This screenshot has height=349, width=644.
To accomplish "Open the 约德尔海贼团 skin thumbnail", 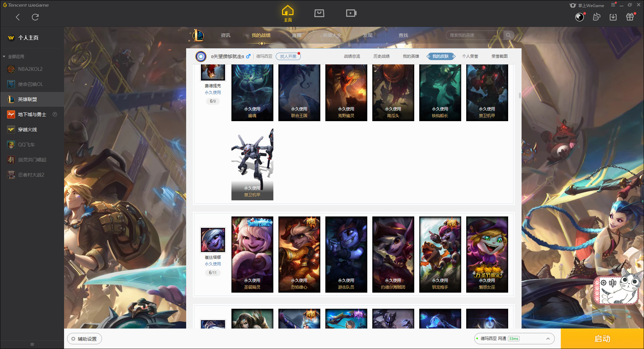I will click(x=393, y=254).
